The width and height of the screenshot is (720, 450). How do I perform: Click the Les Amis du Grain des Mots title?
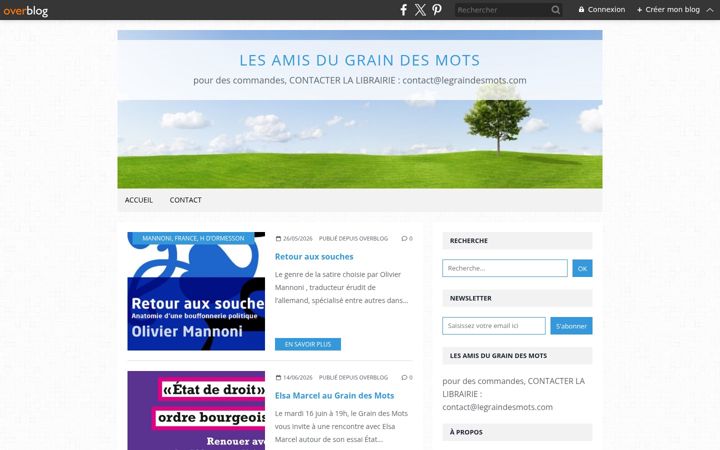360,60
